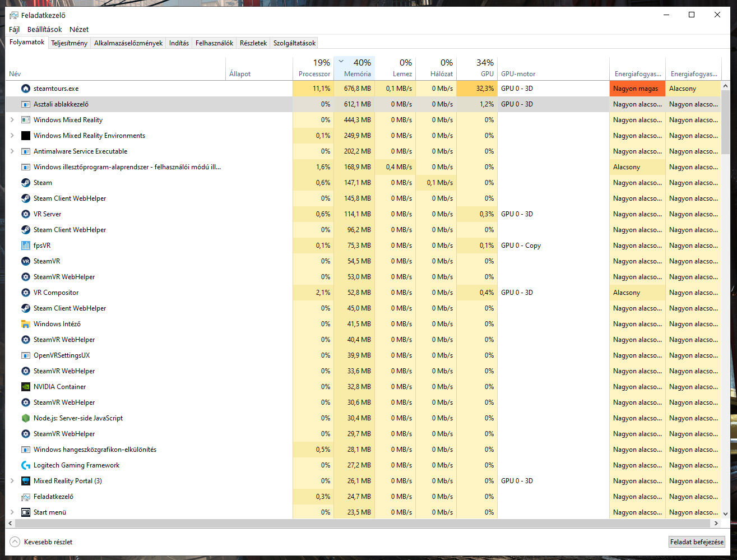
Task: Switch to the Részletek tab
Action: pos(253,43)
